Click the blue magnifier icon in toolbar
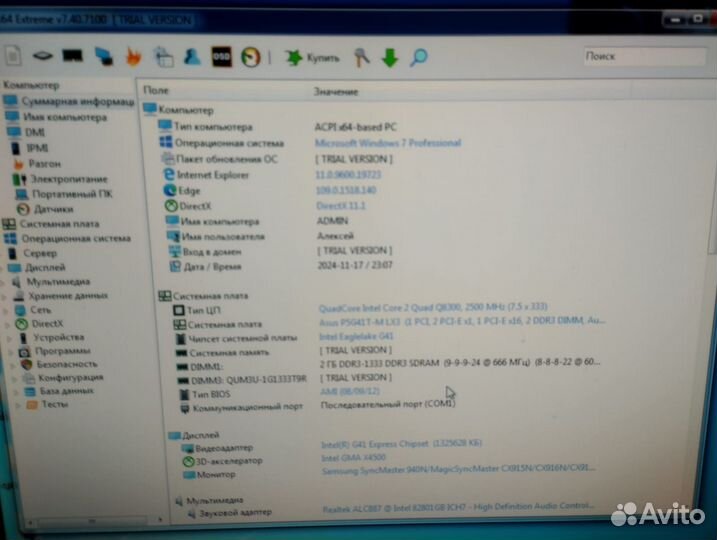717x540 pixels. [x=419, y=58]
